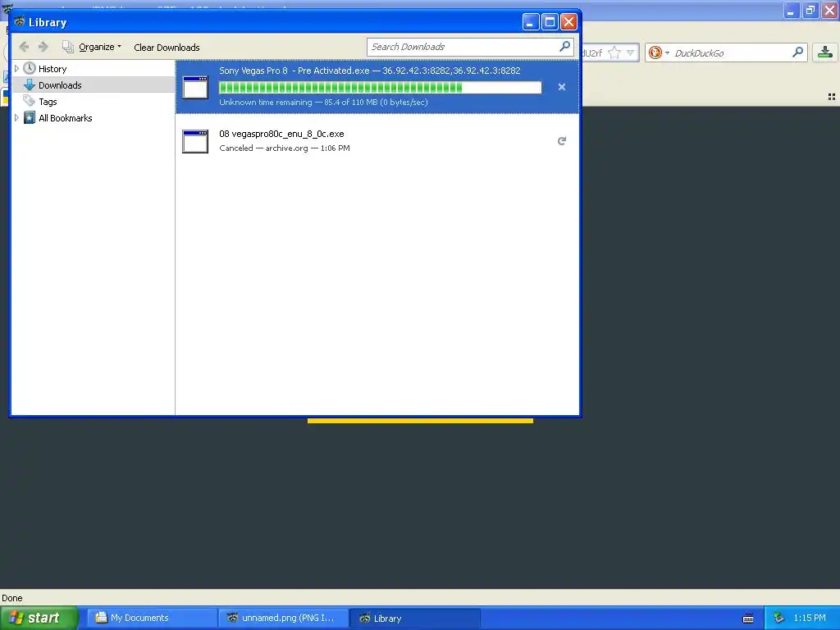The image size is (840, 630).
Task: Minimize the Library window
Action: (531, 22)
